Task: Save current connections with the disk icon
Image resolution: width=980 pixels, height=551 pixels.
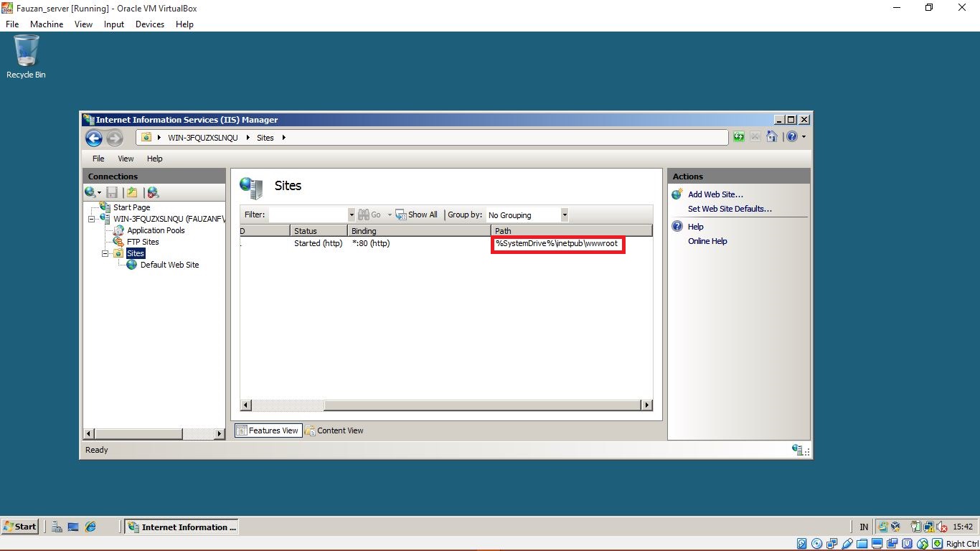Action: (112, 192)
